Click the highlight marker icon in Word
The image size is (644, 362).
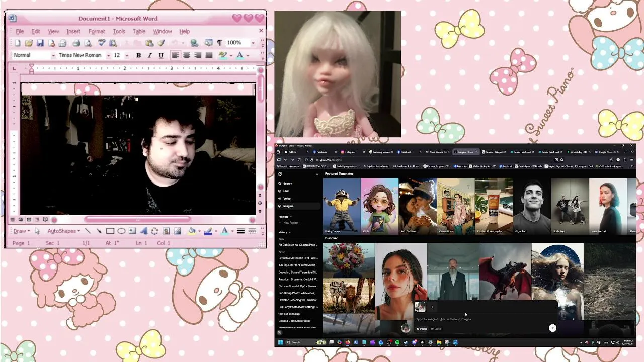223,55
